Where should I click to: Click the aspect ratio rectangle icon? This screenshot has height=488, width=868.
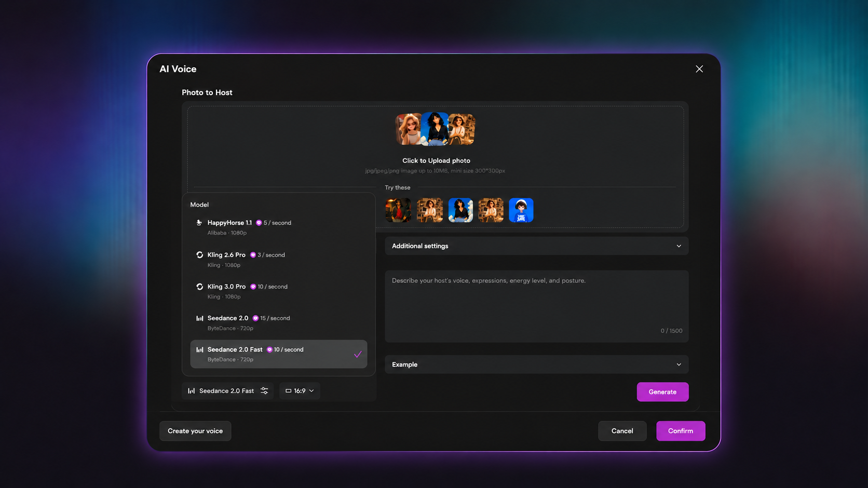tap(288, 391)
